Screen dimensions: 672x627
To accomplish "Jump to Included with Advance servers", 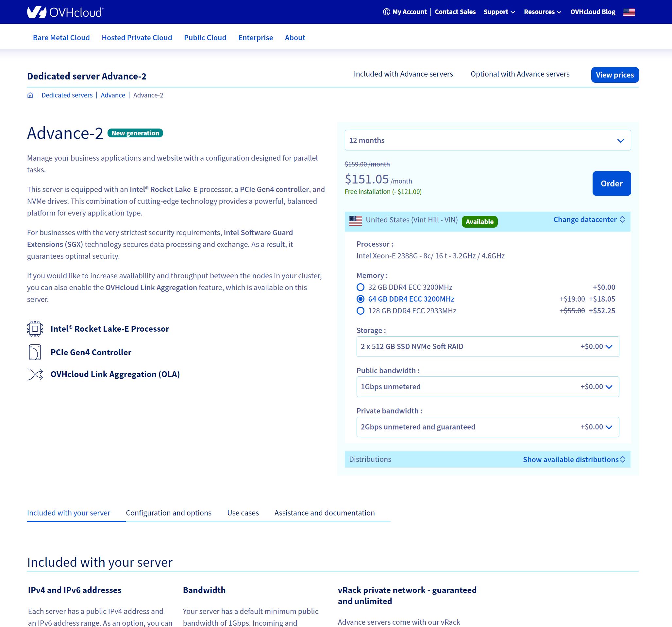I will [403, 74].
